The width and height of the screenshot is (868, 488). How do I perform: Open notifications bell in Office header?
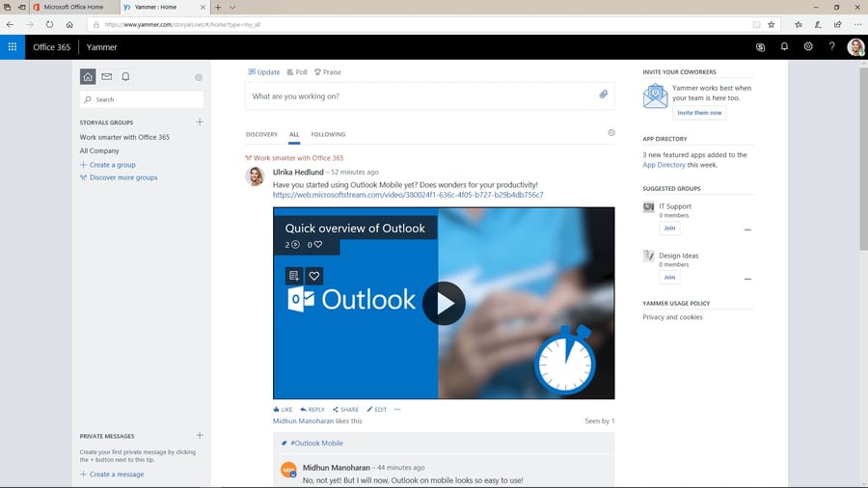tap(784, 46)
